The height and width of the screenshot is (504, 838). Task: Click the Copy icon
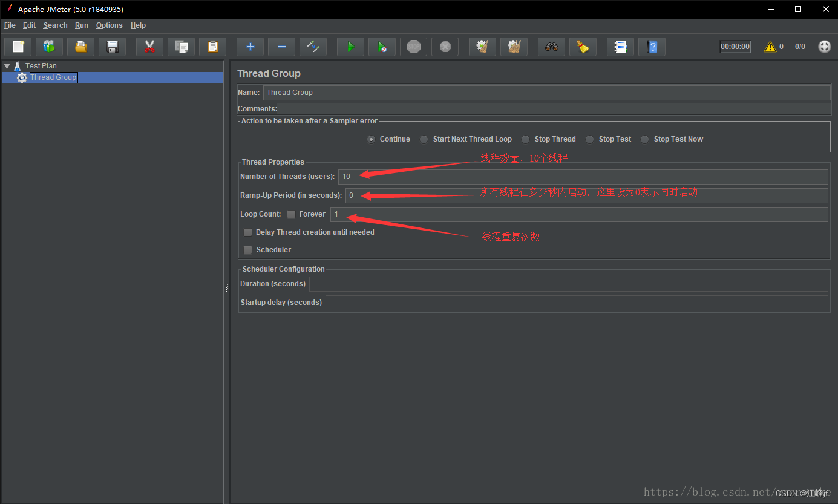point(181,47)
